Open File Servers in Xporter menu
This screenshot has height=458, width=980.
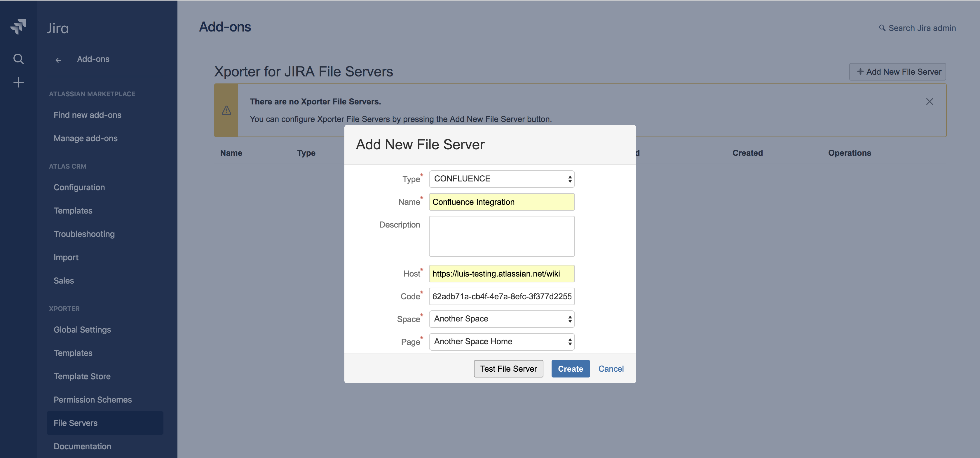75,423
